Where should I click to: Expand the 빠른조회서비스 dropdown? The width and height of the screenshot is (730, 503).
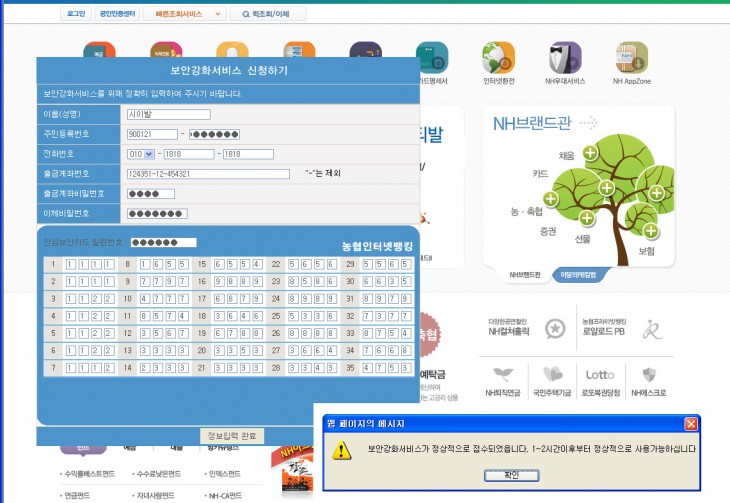click(x=185, y=14)
